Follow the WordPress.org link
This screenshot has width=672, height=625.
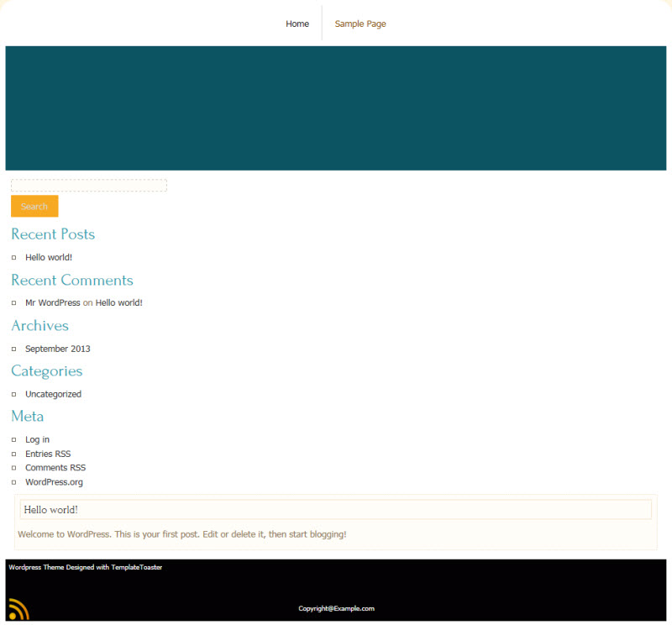(x=54, y=482)
